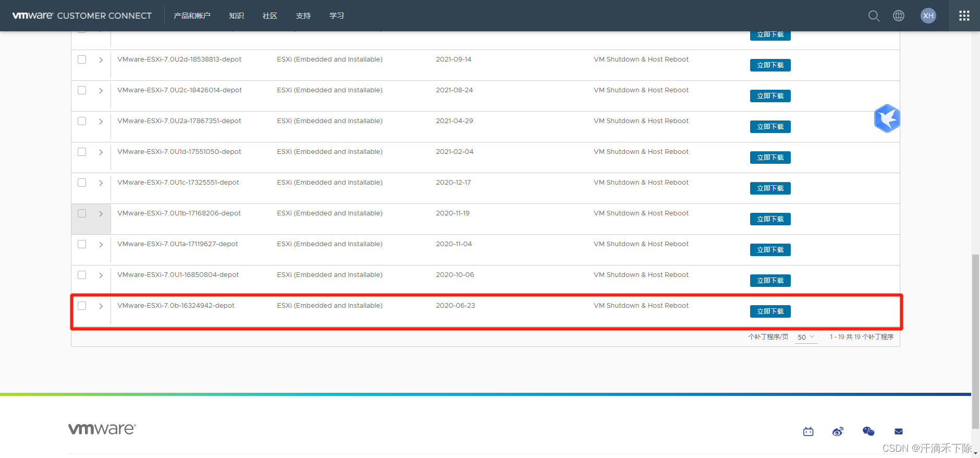Download the 7.0U1c-17325551 depot now

(770, 188)
